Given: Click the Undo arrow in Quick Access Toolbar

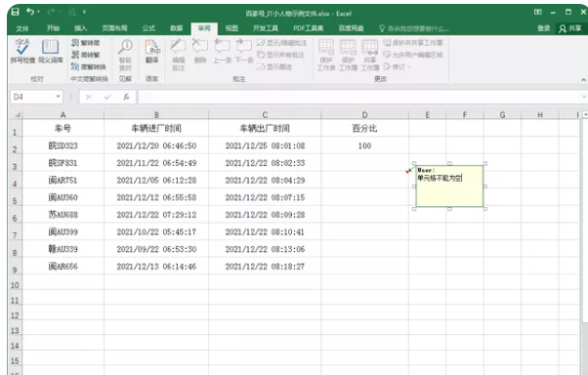Looking at the screenshot, I should click(30, 12).
